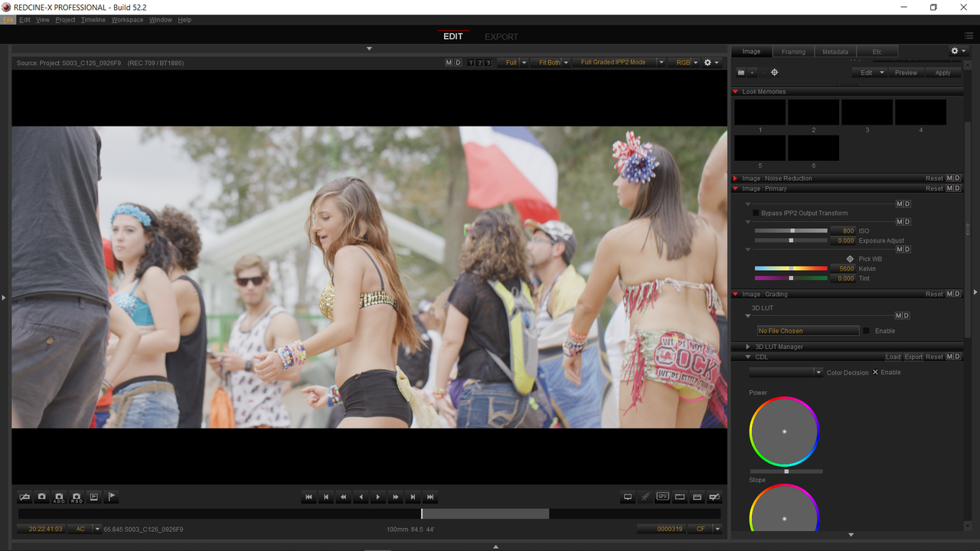The height and width of the screenshot is (551, 980).
Task: Click the rewind playback button
Action: click(x=344, y=497)
